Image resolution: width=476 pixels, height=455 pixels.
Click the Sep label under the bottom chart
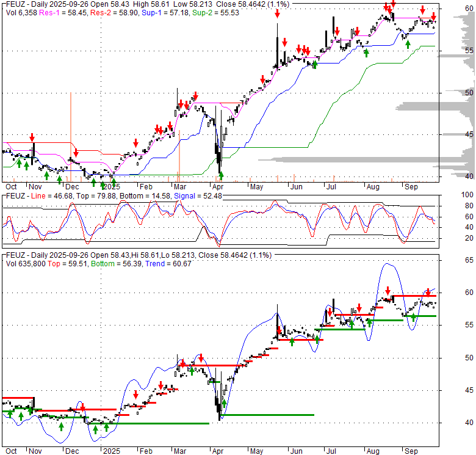click(x=411, y=451)
